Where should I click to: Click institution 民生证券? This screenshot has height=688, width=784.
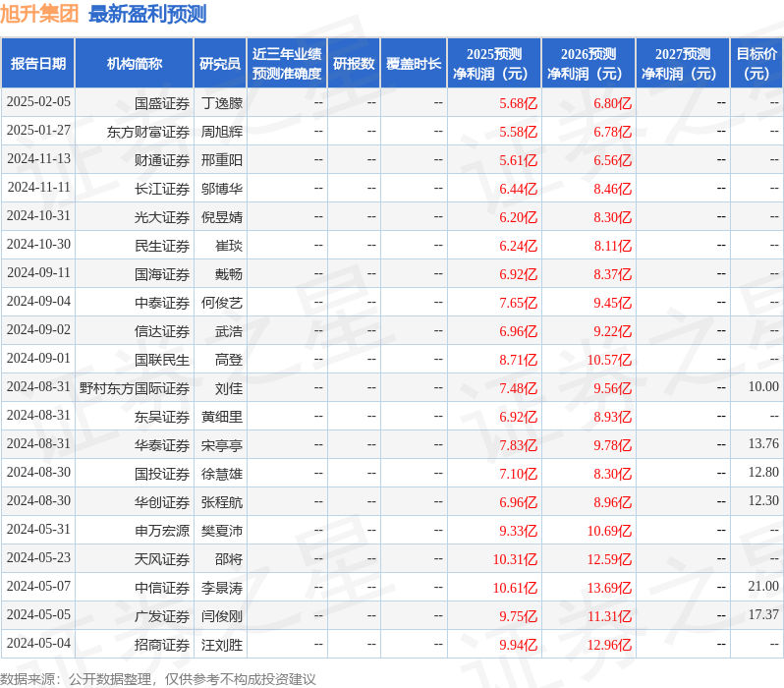click(x=162, y=246)
